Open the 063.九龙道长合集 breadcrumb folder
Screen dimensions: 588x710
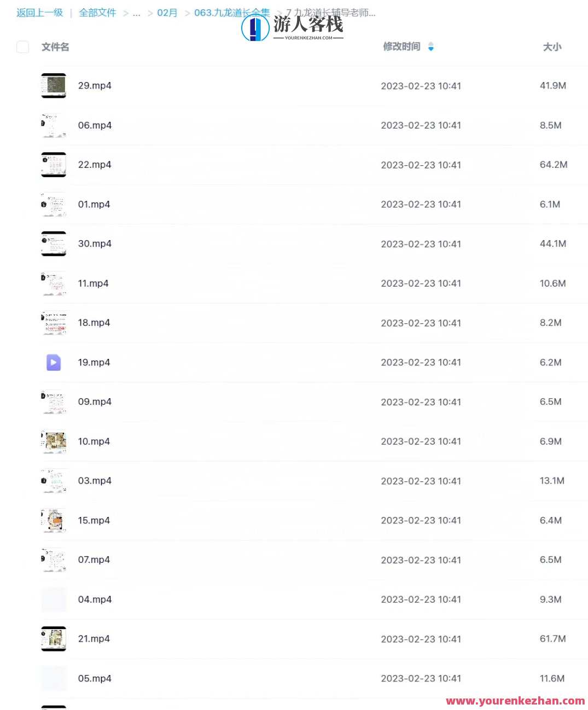tap(232, 13)
